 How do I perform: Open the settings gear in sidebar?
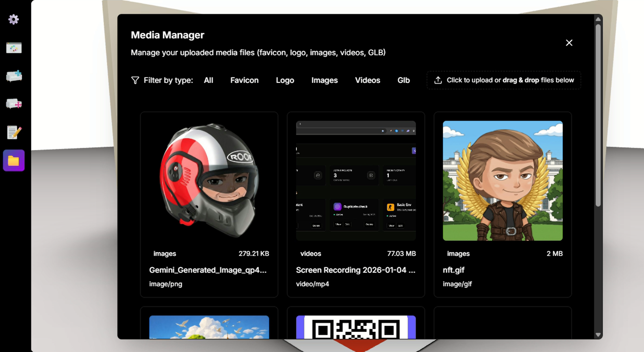tap(13, 20)
